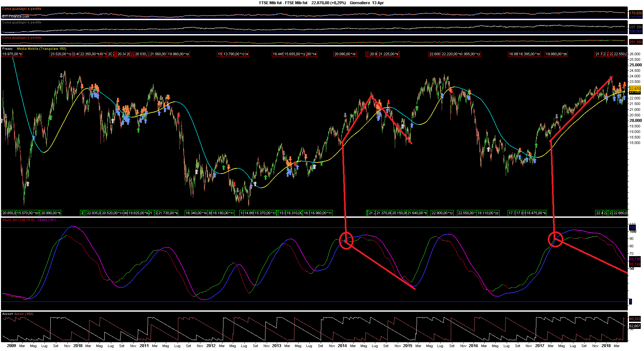Select the green trade label 20.990,00*6
644x351 pixels.
coord(50,213)
